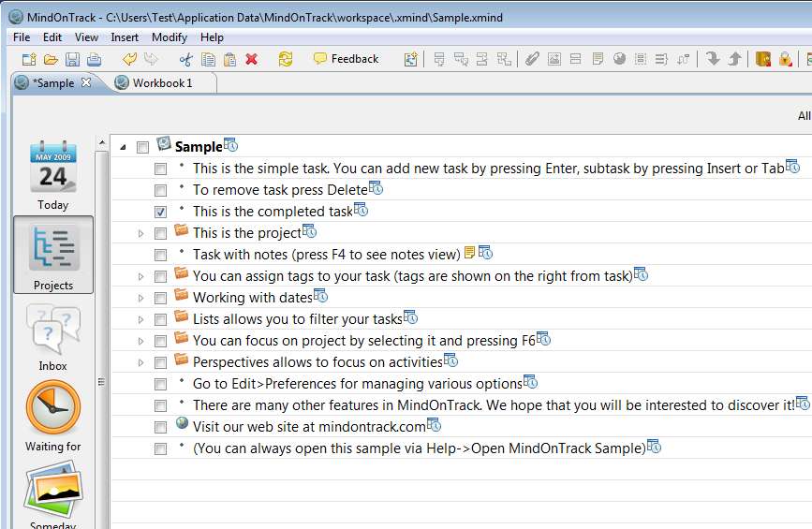The height and width of the screenshot is (529, 812).
Task: Check the 'To remove task press Delete' checkbox
Action: [161, 190]
